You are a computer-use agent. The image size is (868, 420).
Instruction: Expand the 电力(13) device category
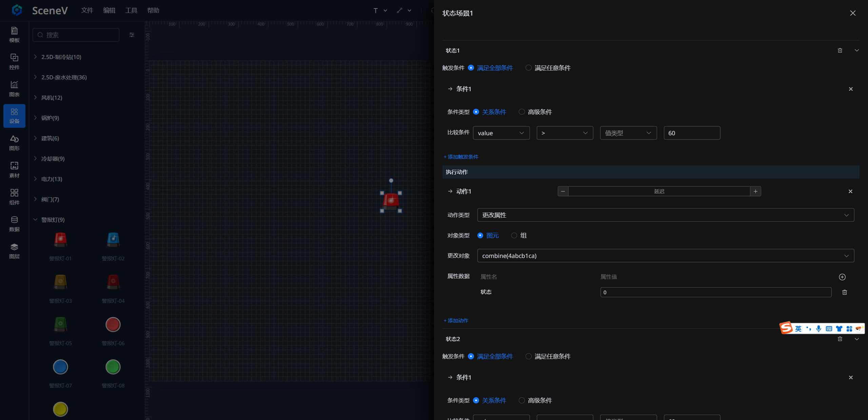pyautogui.click(x=52, y=179)
